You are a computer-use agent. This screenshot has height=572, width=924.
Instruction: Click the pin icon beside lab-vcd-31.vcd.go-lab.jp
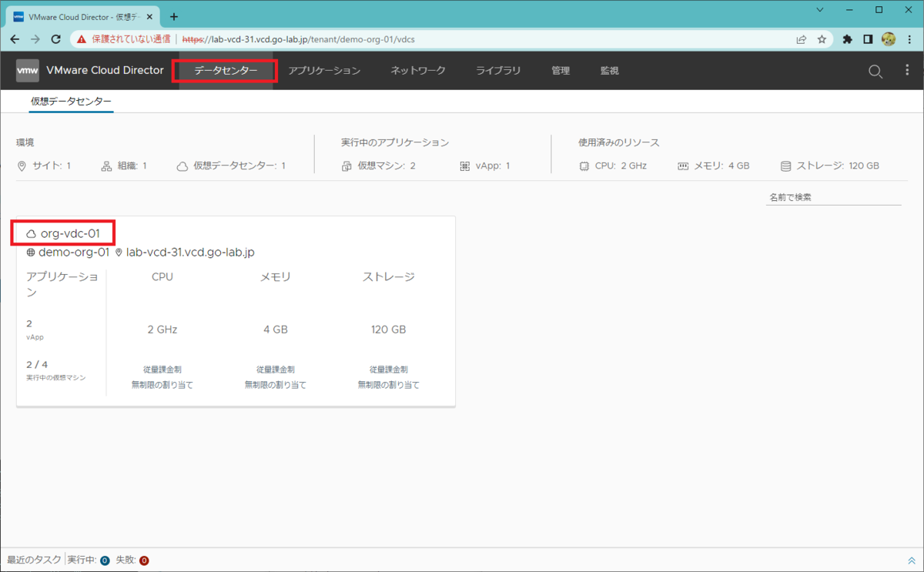click(119, 252)
